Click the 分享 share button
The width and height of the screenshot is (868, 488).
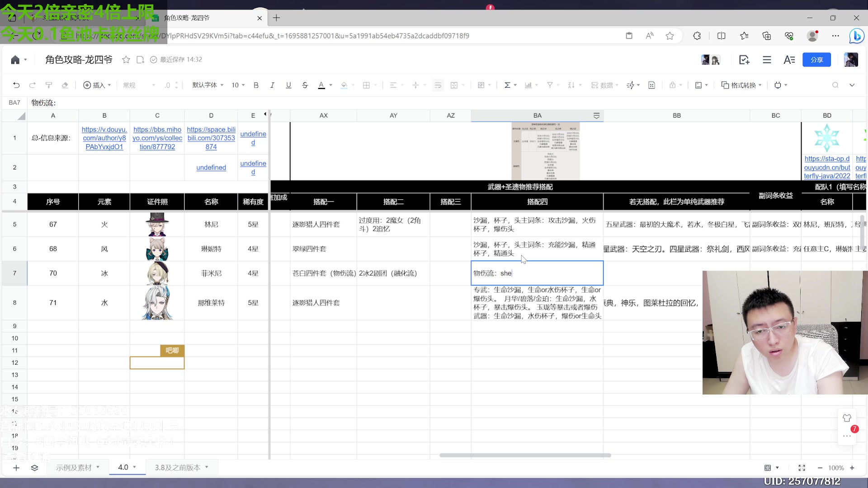(816, 59)
